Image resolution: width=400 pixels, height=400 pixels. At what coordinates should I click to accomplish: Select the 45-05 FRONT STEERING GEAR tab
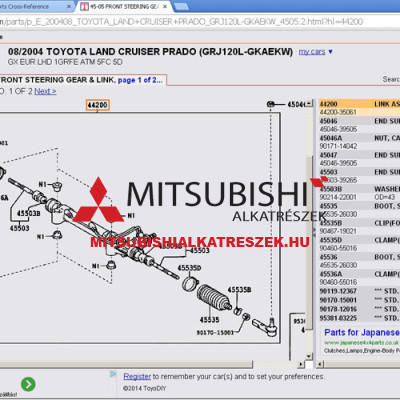[124, 6]
